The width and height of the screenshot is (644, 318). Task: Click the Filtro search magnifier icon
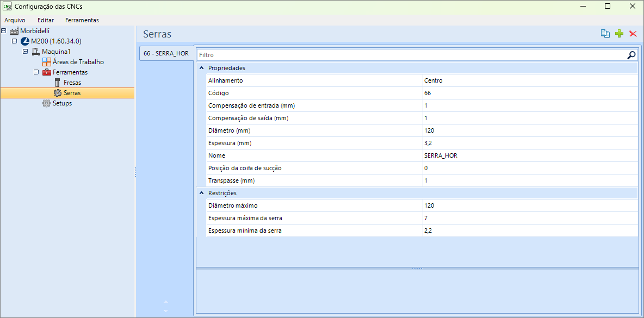[631, 55]
